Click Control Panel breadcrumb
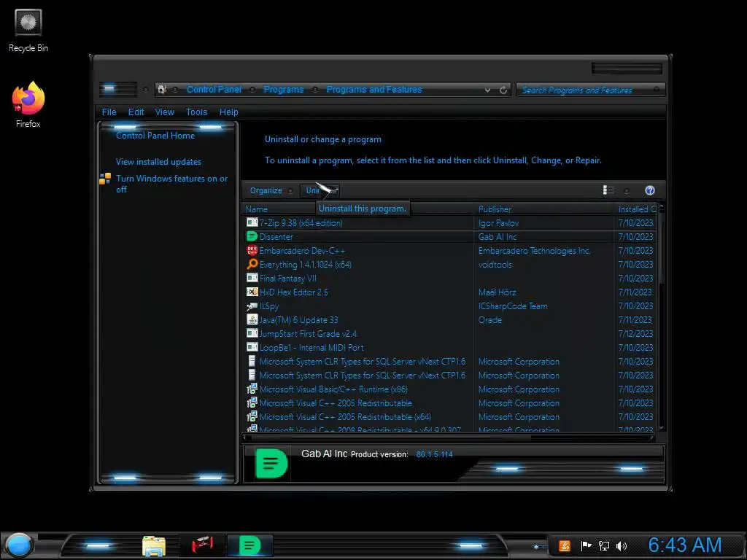The image size is (747, 560). [214, 90]
